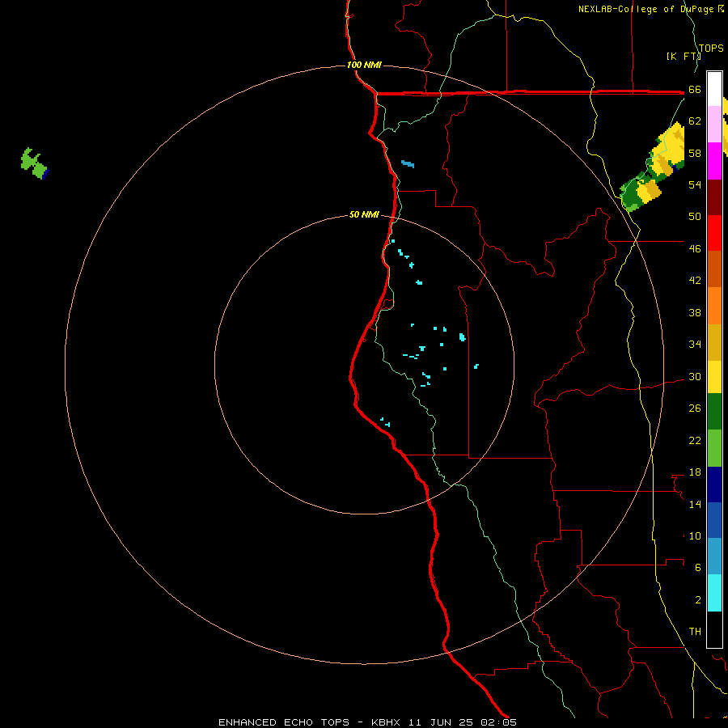Image resolution: width=728 pixels, height=728 pixels.
Task: Click the navy blue legend swatch
Action: 714,485
